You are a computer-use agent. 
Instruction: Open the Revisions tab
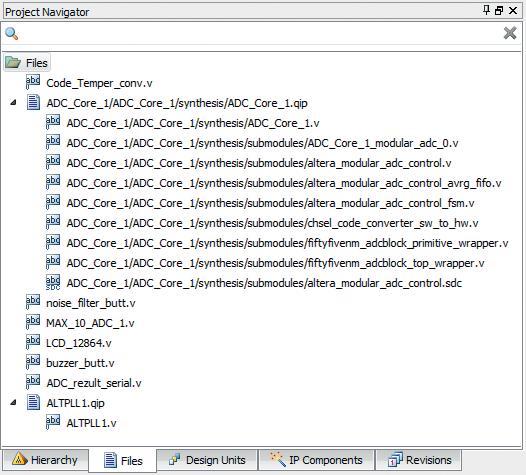419,460
